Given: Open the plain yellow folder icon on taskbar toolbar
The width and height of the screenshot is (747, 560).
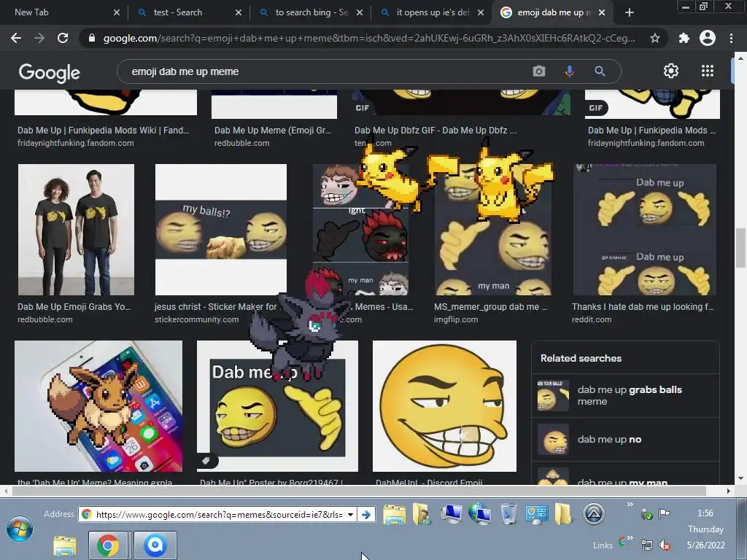Looking at the screenshot, I should coord(563,514).
